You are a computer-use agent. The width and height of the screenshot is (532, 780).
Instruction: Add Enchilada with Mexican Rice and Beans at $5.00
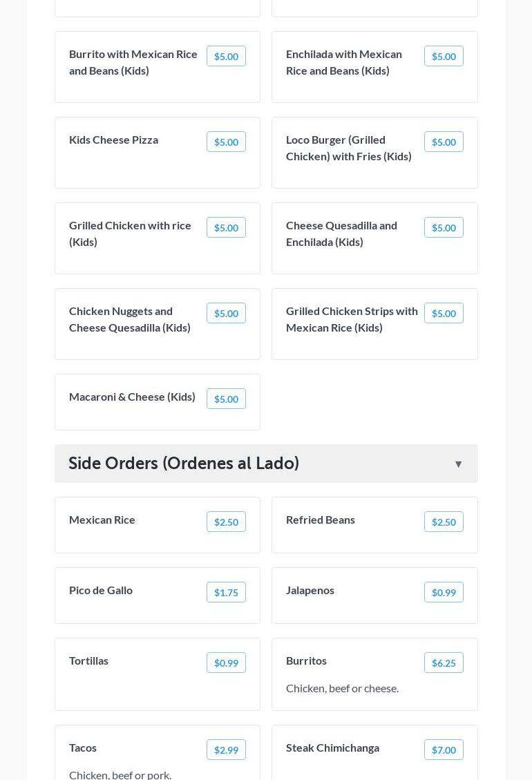444,57
